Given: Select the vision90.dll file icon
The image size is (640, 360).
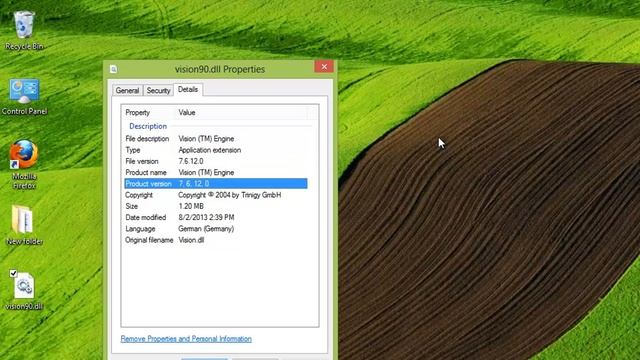Looking at the screenshot, I should [x=24, y=291].
